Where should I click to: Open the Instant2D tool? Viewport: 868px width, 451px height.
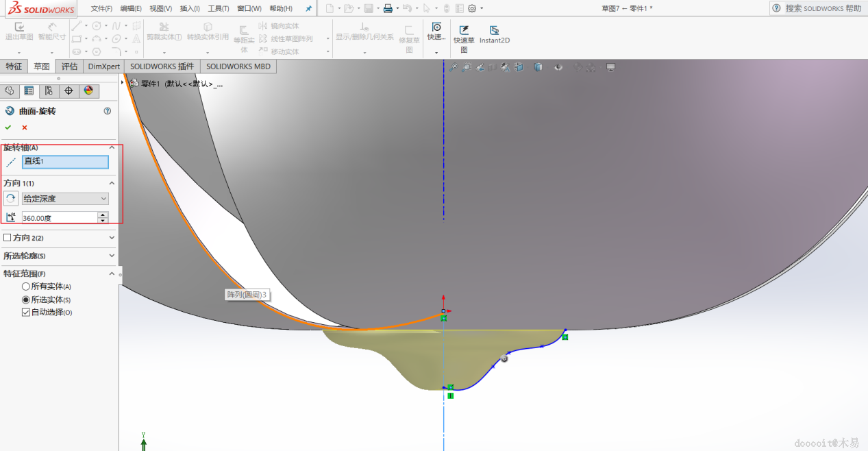coord(494,34)
